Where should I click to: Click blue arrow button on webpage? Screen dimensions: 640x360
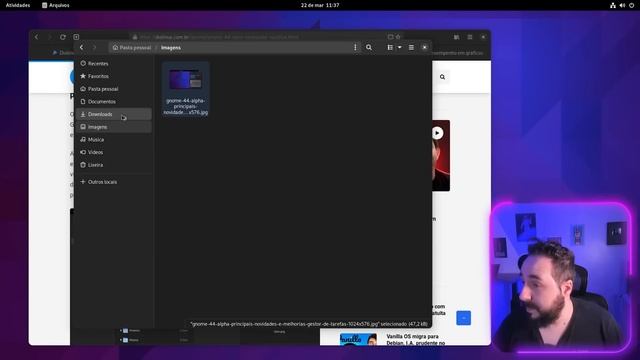click(463, 318)
